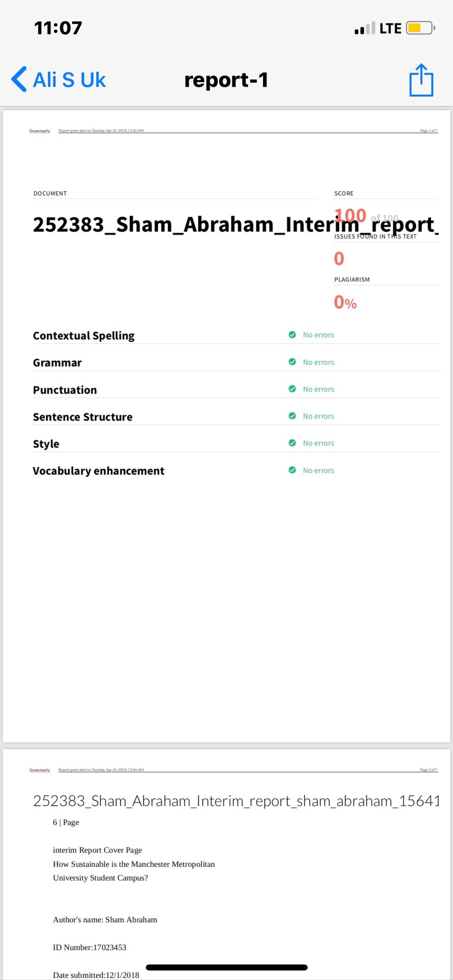Open the Grammarly link on page two header
The height and width of the screenshot is (980, 453).
[x=40, y=770]
